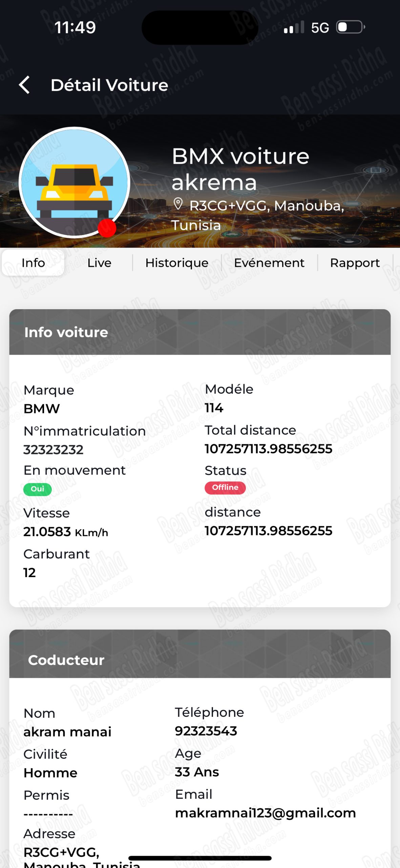
Task: Tap the phone number 92323543
Action: point(206,731)
